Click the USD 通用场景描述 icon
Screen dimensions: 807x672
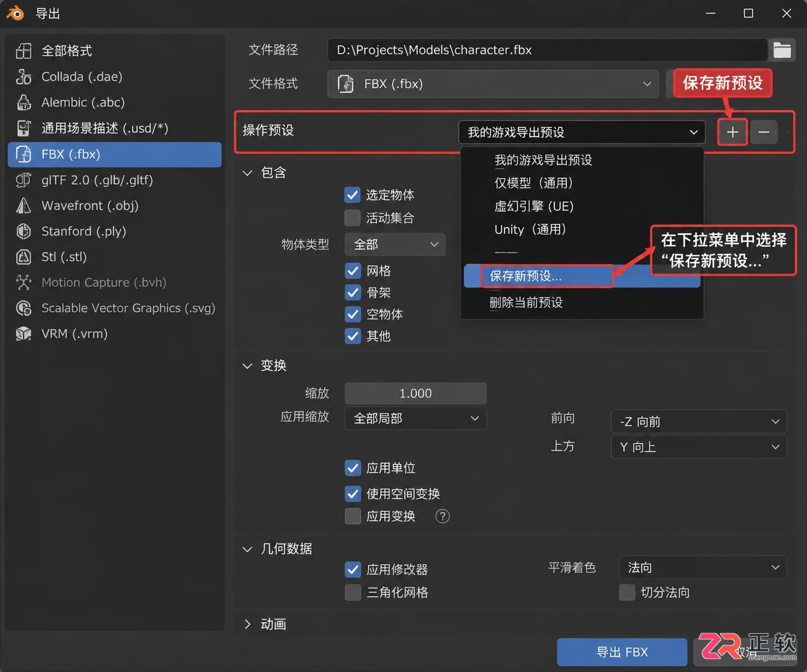pos(23,129)
